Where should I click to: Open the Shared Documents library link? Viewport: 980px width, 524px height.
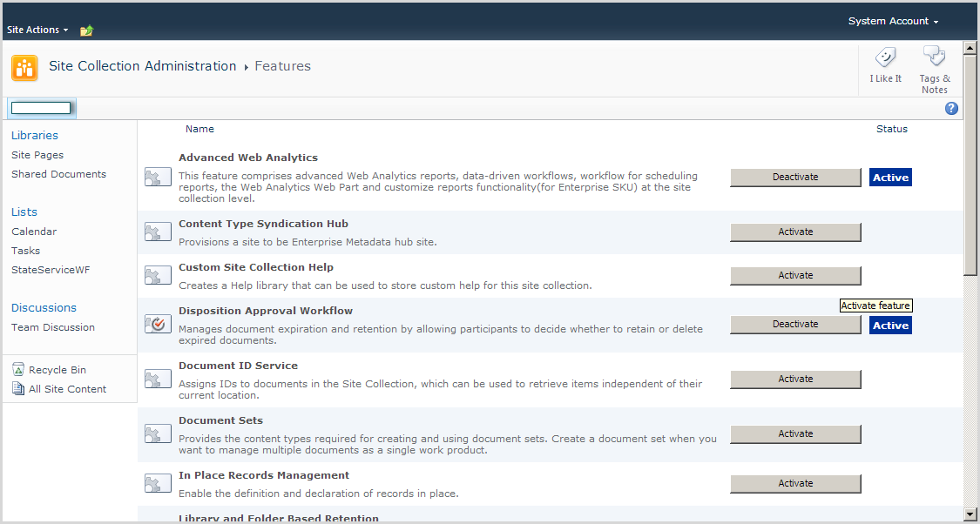pos(58,174)
